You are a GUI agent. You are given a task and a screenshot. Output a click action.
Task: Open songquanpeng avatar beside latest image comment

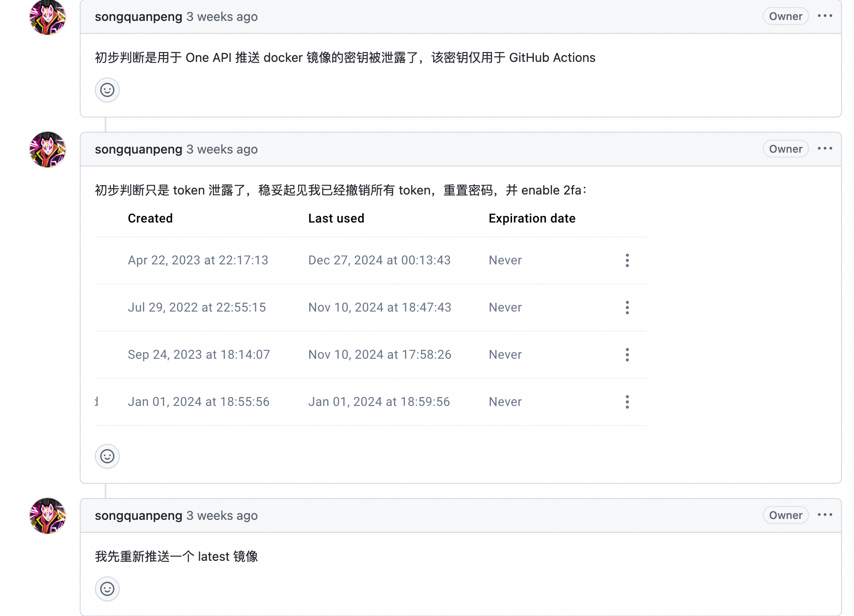[48, 516]
